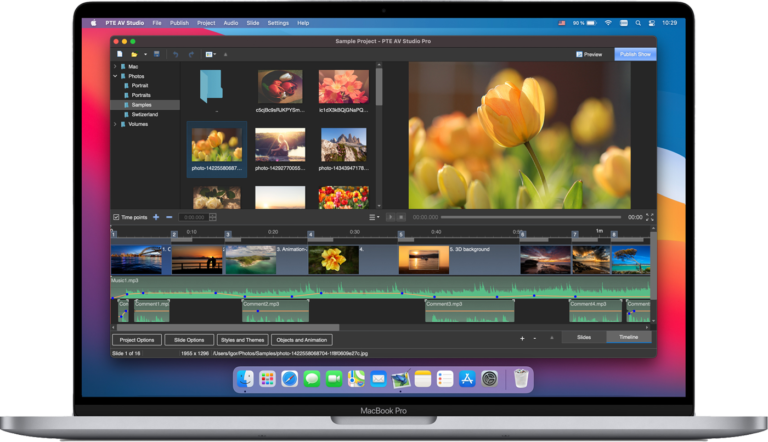Open the Slide menu
The width and height of the screenshot is (768, 442).
point(253,23)
